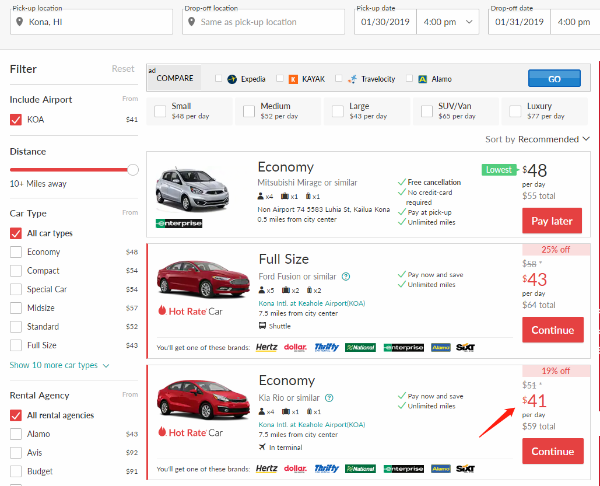Click the info icon beside Kia Rio

pyautogui.click(x=329, y=398)
